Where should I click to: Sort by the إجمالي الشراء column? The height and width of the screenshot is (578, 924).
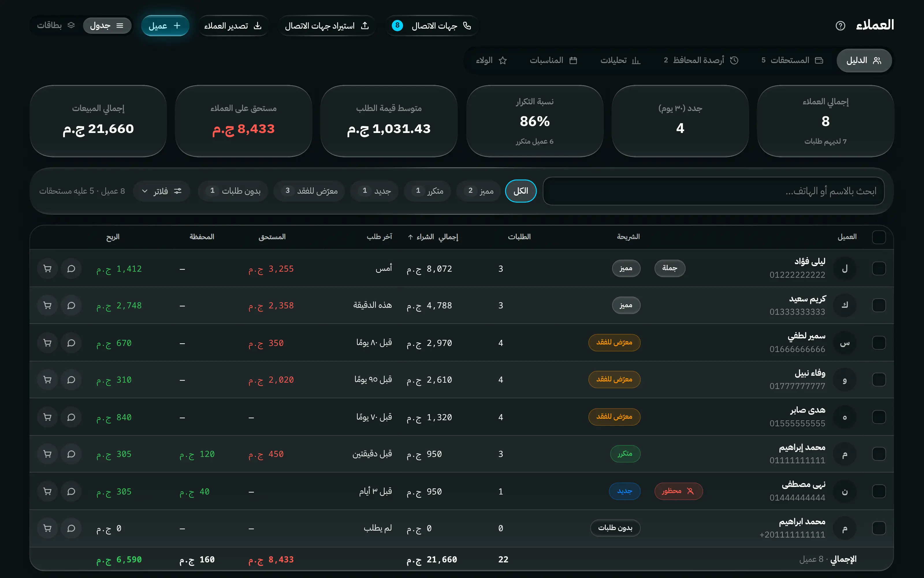click(433, 237)
